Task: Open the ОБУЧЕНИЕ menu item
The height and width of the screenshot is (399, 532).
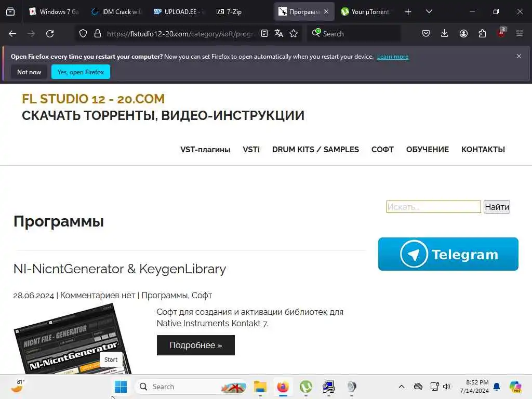Action: [x=428, y=150]
